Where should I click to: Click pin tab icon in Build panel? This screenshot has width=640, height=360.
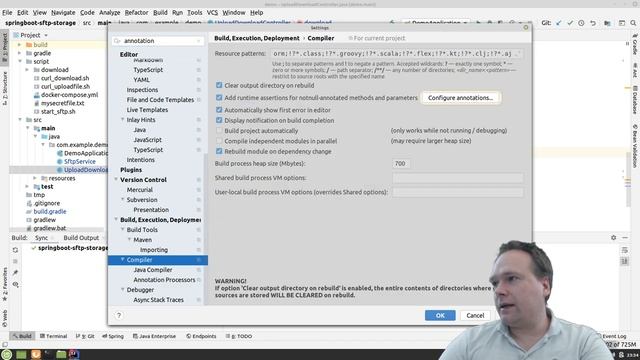tap(16, 272)
